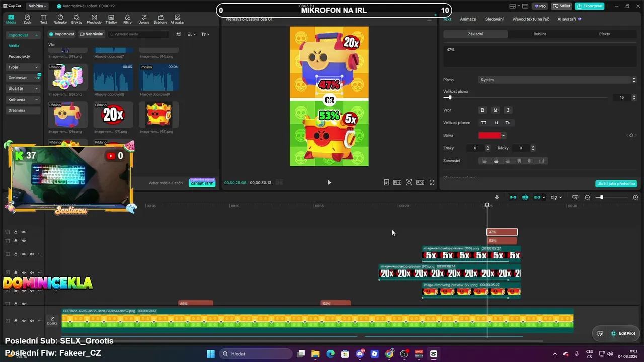Open the preview zoom-to-fit icon

(x=409, y=183)
